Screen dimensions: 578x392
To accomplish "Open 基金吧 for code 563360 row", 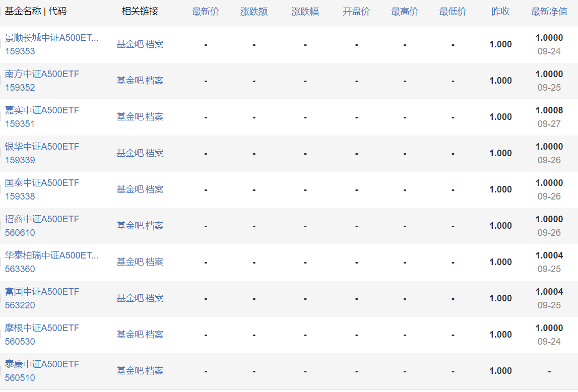I will tap(130, 262).
